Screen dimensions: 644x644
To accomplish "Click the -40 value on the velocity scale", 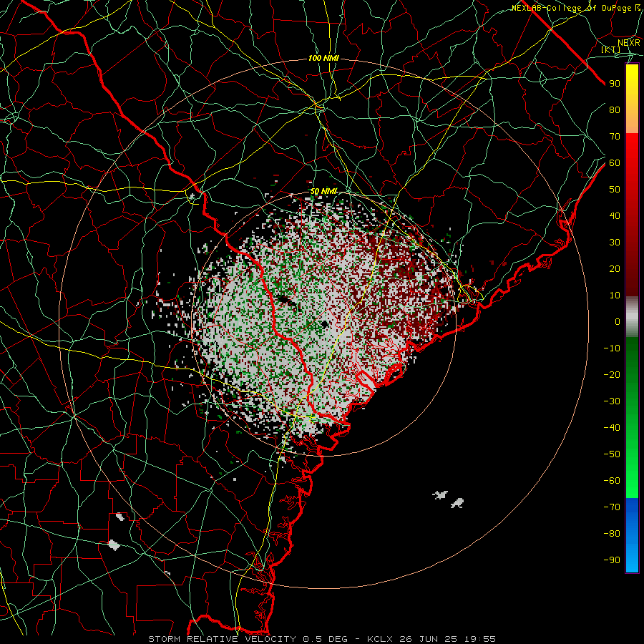I will click(612, 428).
